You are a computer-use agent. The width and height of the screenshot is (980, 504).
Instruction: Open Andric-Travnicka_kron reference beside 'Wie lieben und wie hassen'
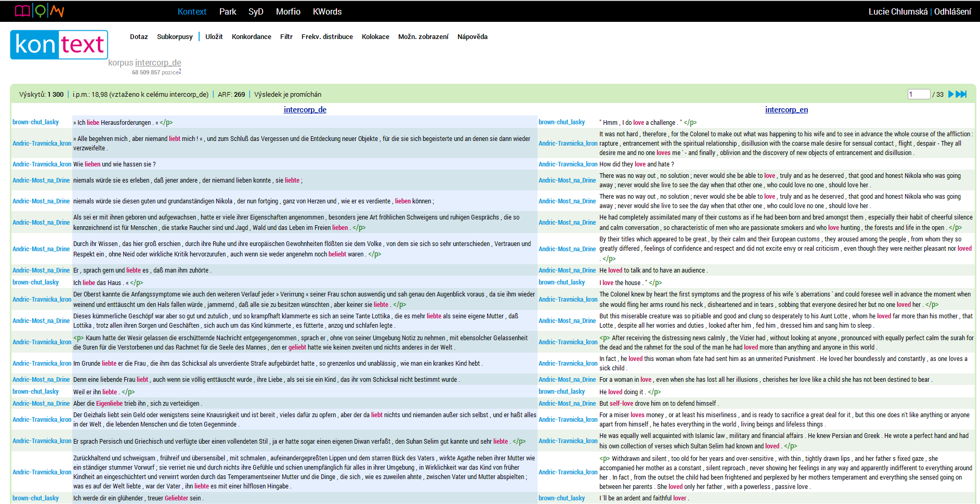[x=42, y=164]
